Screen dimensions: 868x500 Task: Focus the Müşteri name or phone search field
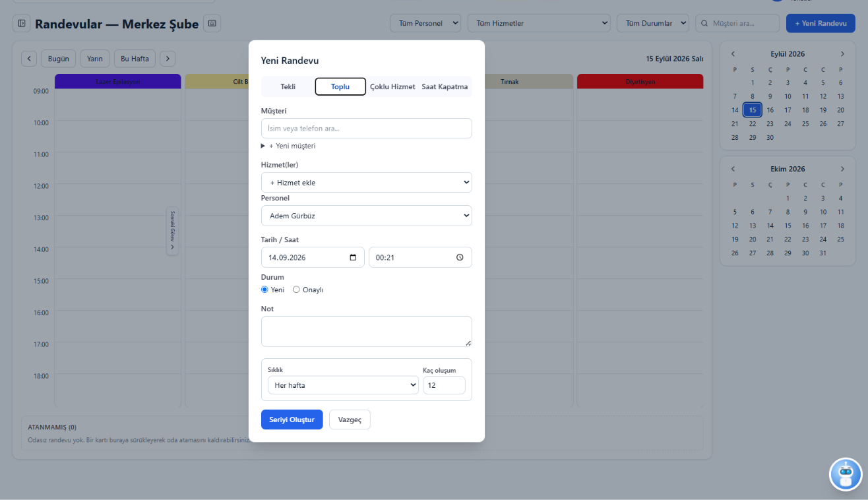tap(367, 129)
